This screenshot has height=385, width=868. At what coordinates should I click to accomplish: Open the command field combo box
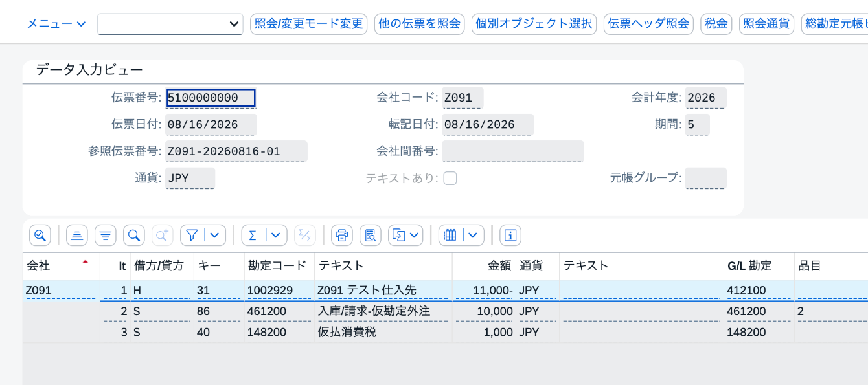[x=170, y=24]
